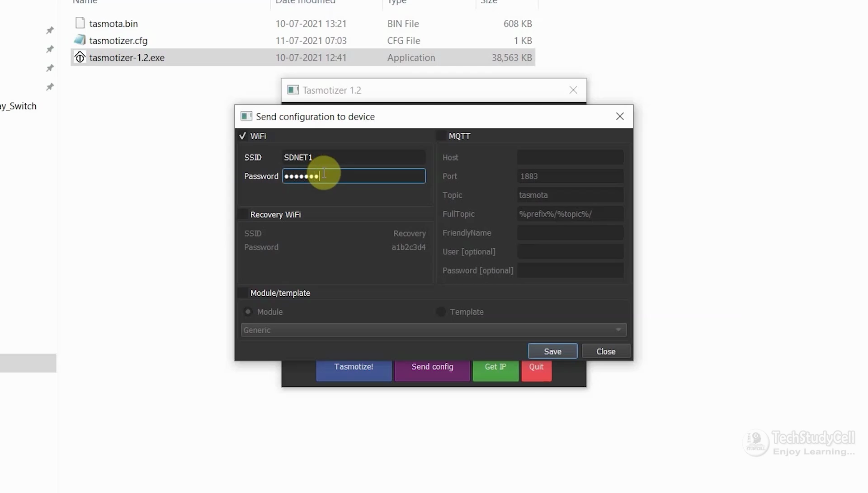Image resolution: width=868 pixels, height=493 pixels.
Task: Click the FullTopic input field
Action: pos(571,214)
